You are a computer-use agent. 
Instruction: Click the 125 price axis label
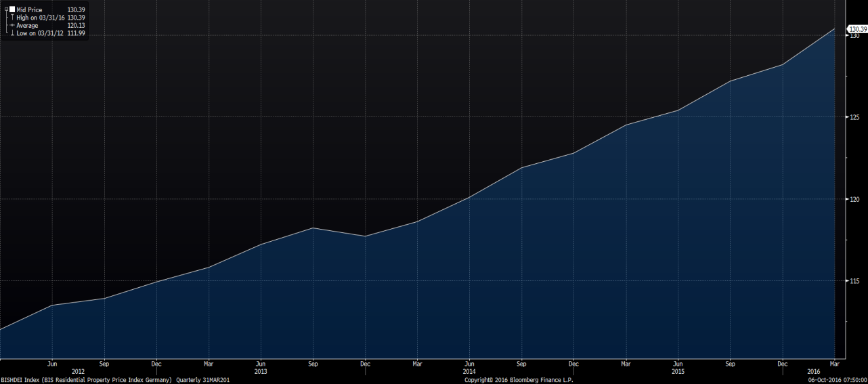pyautogui.click(x=854, y=117)
